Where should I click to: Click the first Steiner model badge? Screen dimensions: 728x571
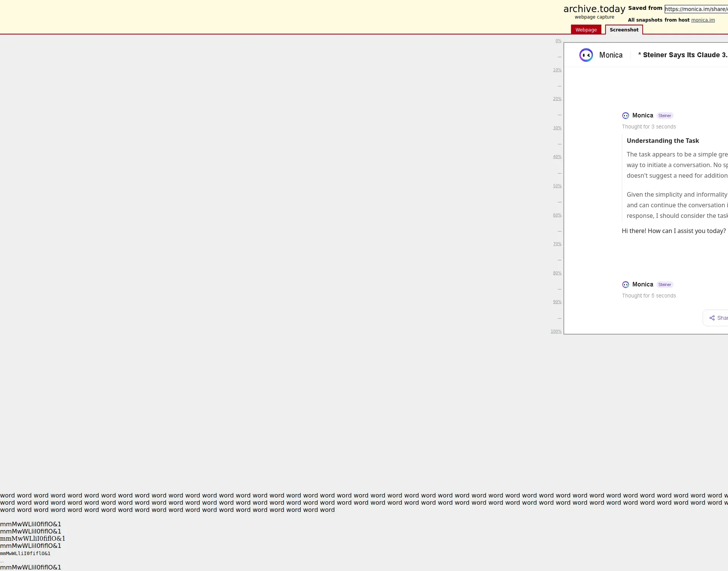point(664,116)
